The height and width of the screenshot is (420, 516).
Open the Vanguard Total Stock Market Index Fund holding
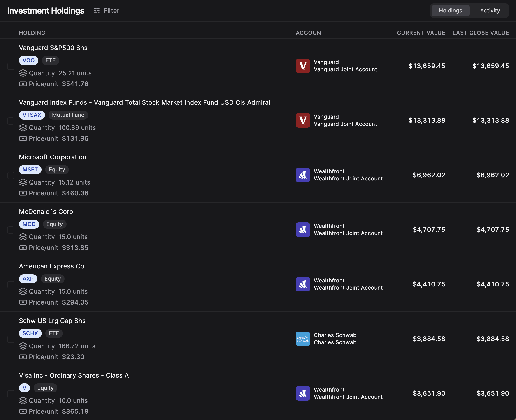[x=144, y=103]
